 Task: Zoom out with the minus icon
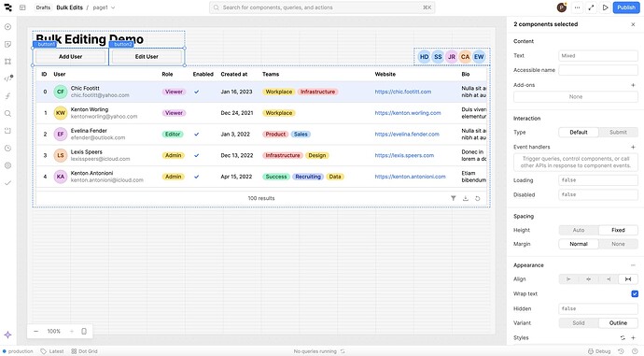click(36, 332)
